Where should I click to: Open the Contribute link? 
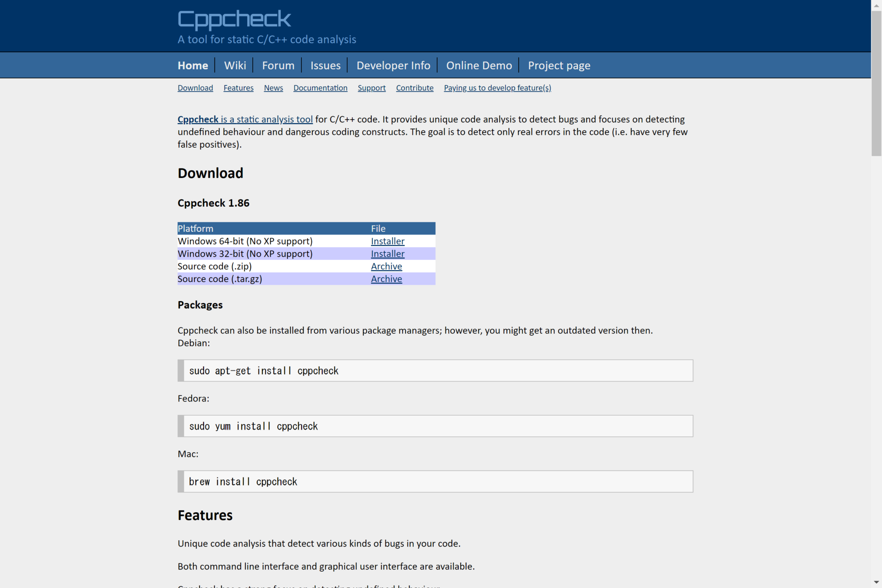click(x=414, y=87)
